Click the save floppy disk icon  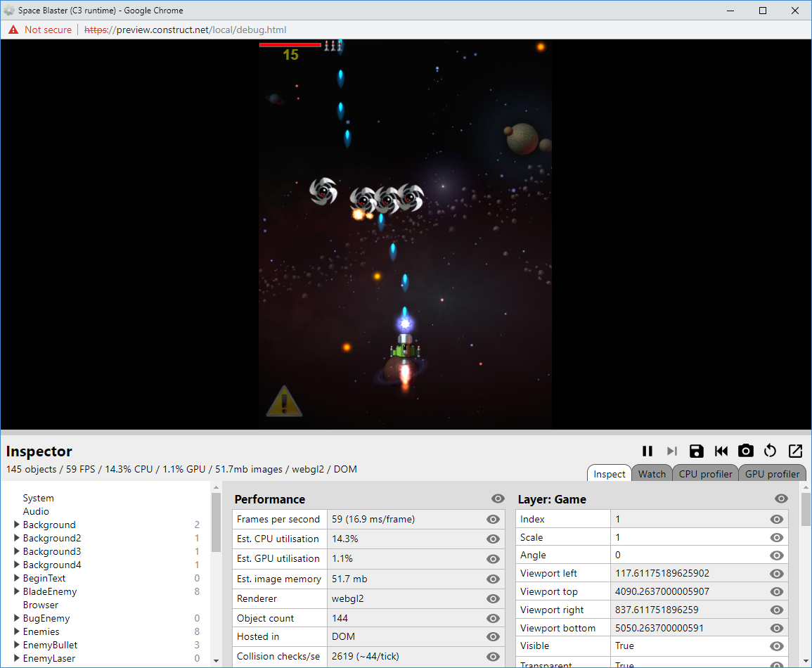696,451
